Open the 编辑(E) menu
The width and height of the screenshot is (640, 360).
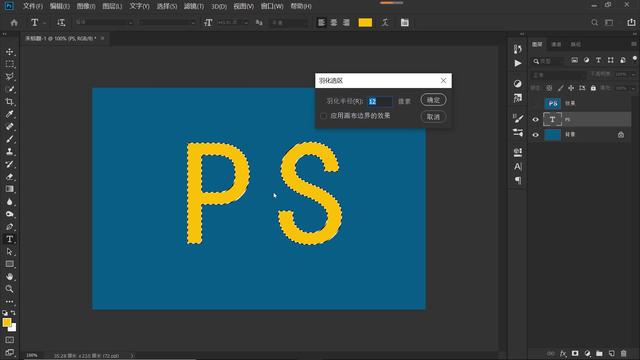(x=60, y=6)
